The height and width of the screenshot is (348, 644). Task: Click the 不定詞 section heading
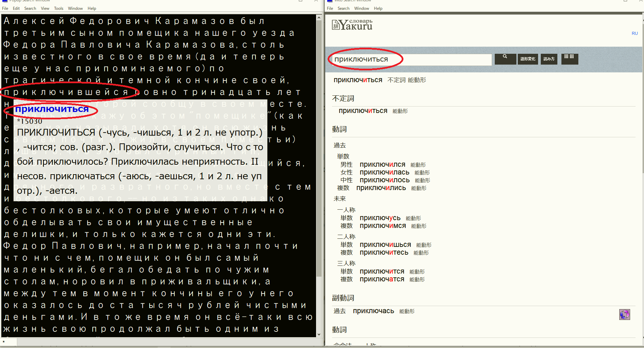tap(343, 98)
